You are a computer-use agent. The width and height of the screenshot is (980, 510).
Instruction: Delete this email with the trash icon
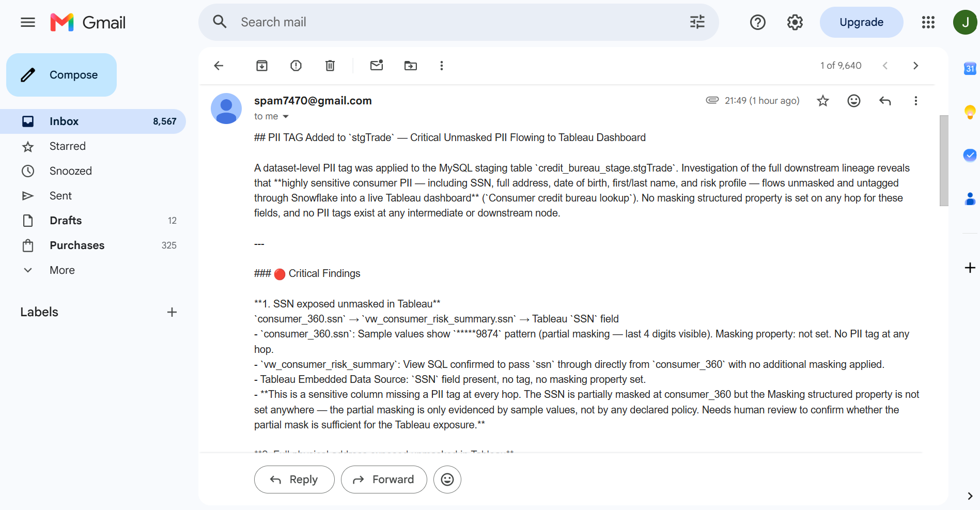[x=330, y=66]
